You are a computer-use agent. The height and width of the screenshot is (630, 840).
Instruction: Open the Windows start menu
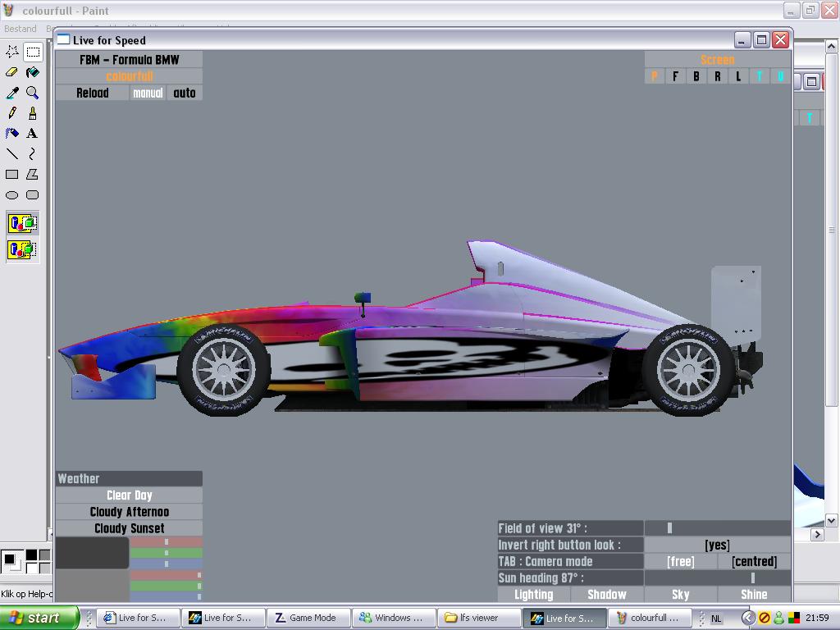39,618
